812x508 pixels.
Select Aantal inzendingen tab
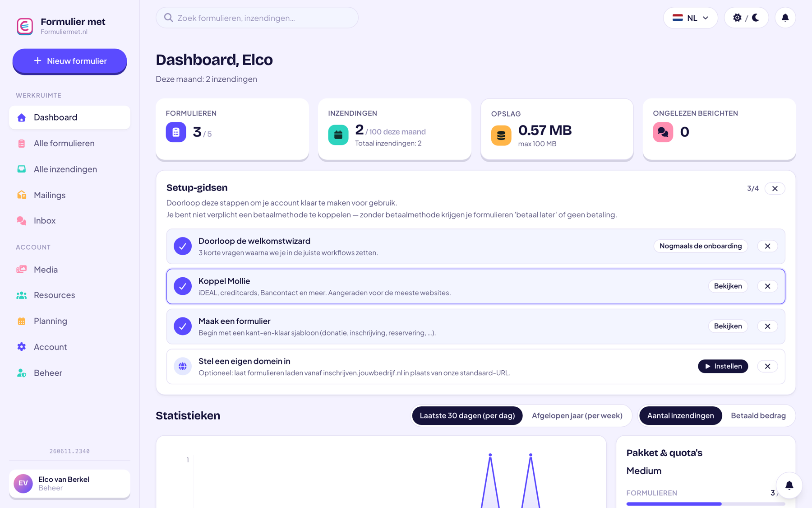click(x=680, y=415)
